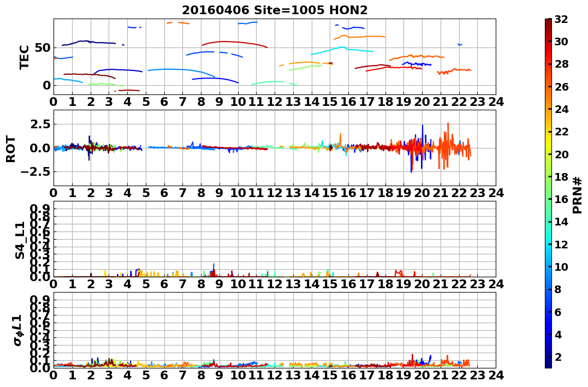Click colorbar tick label 32

coord(561,19)
